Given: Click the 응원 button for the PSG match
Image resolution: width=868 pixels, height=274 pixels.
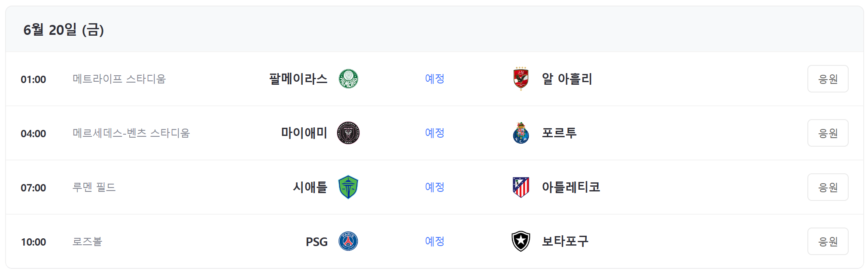Looking at the screenshot, I should pos(828,242).
